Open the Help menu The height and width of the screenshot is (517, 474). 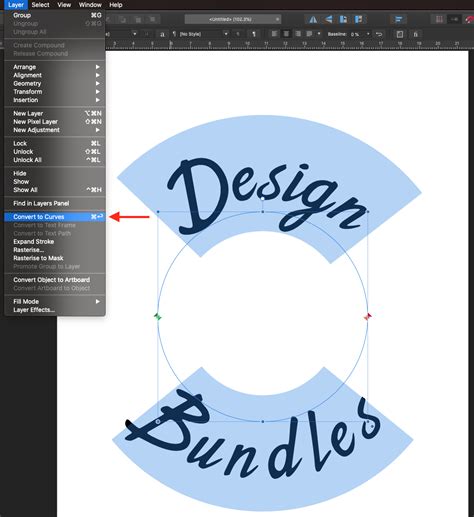[116, 5]
